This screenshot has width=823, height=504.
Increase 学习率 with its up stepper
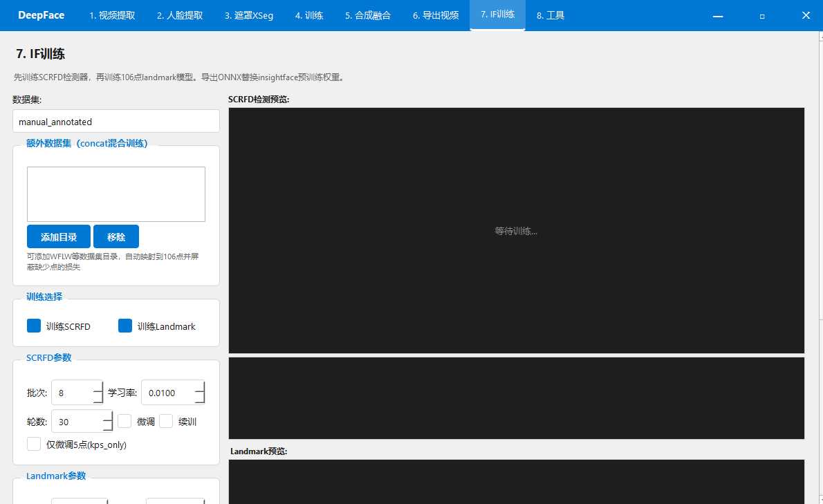click(199, 386)
